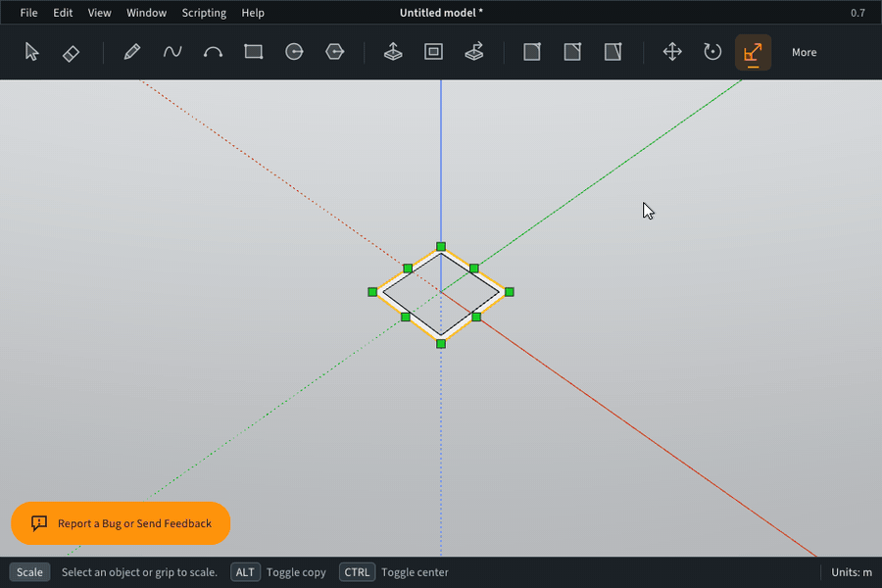Click the Units: m indicator
This screenshot has height=588, width=882.
click(x=851, y=572)
